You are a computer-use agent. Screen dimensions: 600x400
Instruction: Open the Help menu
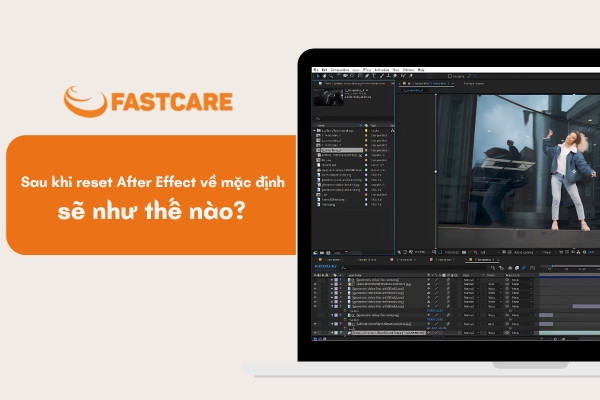click(x=421, y=70)
